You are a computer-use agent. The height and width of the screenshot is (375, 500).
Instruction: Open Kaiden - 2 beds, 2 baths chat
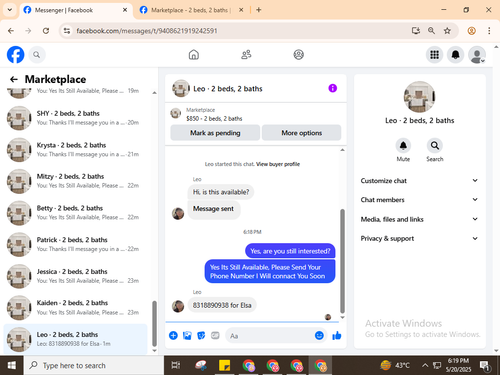(76, 307)
